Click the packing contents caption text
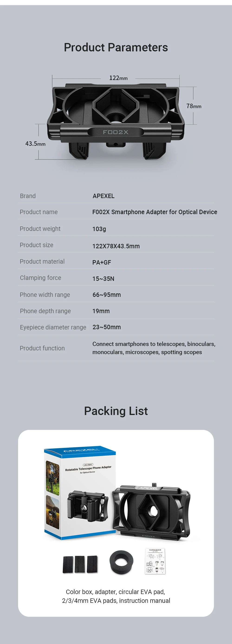232x644 pixels. point(116,596)
